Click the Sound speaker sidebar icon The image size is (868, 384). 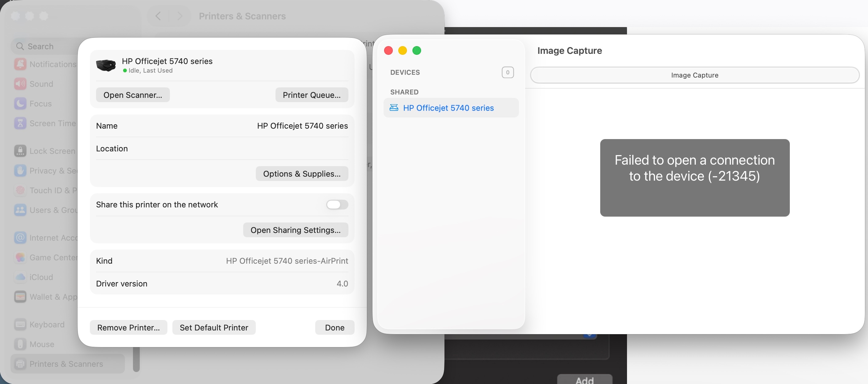20,84
